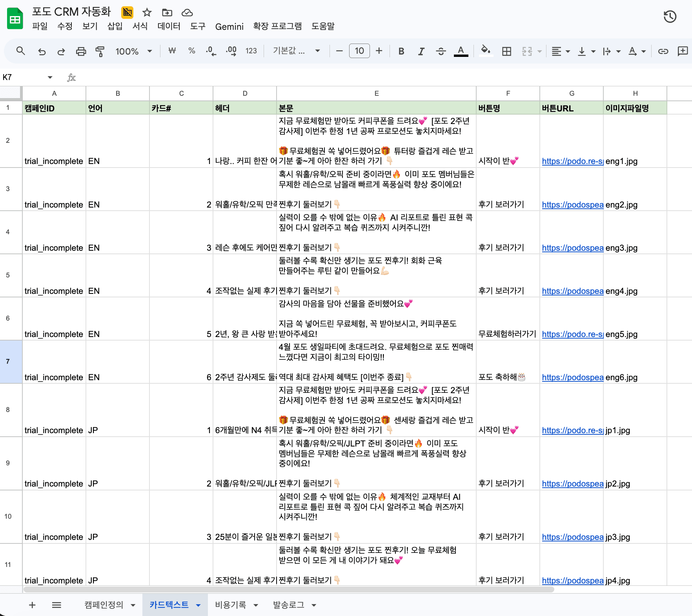
Task: Select column E header
Action: pos(376,93)
